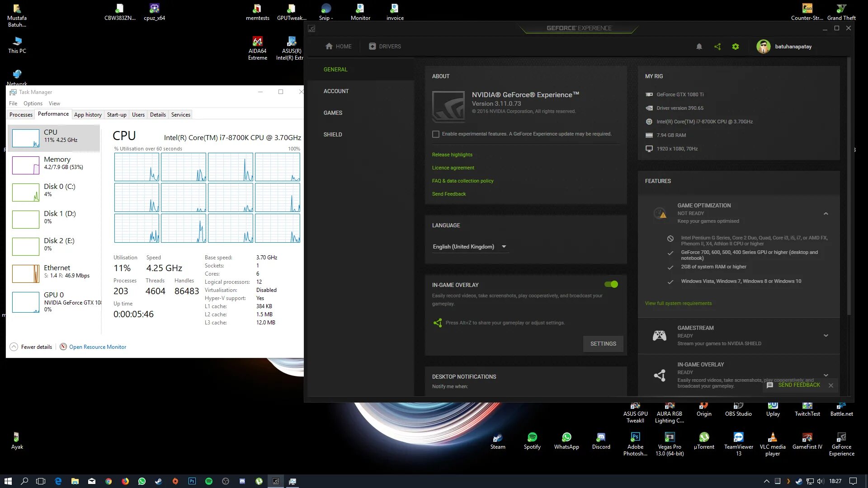Click the Release highlights link
The width and height of the screenshot is (868, 488).
(x=452, y=155)
